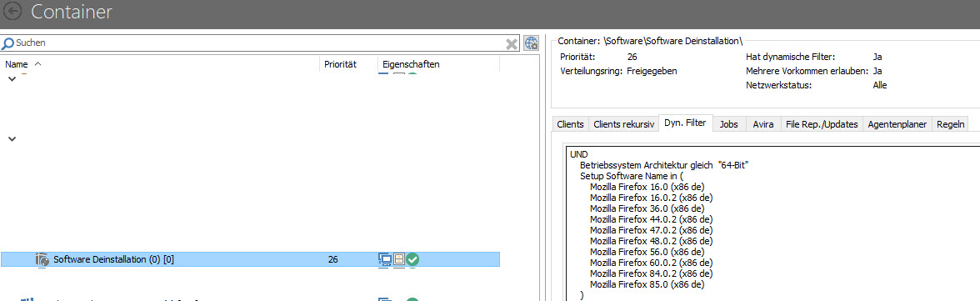Click the globe search options icon
The height and width of the screenshot is (301, 980).
click(532, 43)
